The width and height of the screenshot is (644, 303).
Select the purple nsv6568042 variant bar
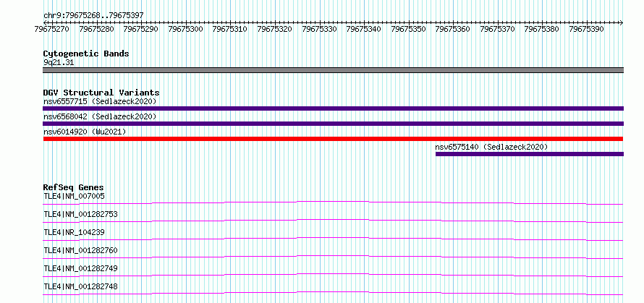(333, 124)
